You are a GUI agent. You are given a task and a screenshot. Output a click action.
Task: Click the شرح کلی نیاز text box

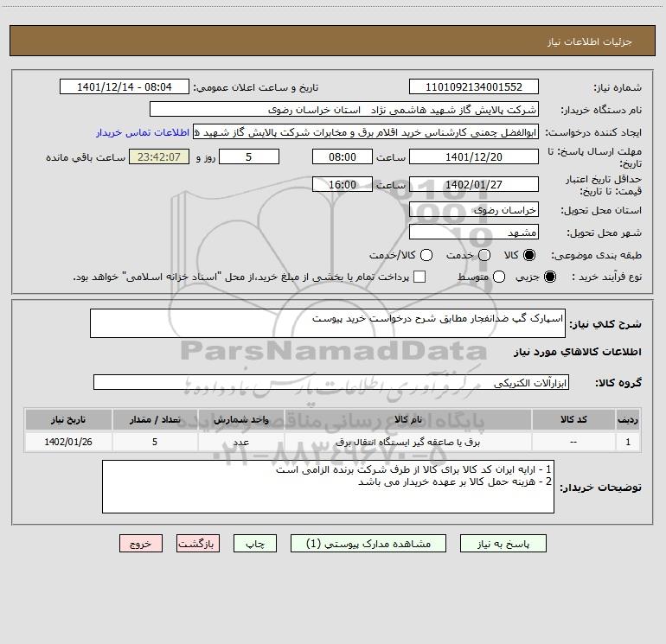(328, 323)
